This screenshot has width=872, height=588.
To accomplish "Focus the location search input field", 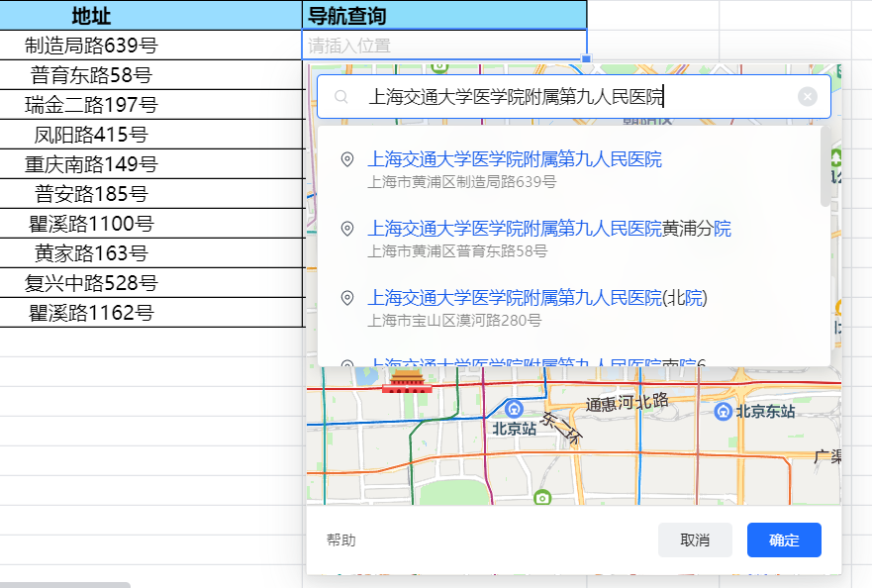I will coord(574,97).
